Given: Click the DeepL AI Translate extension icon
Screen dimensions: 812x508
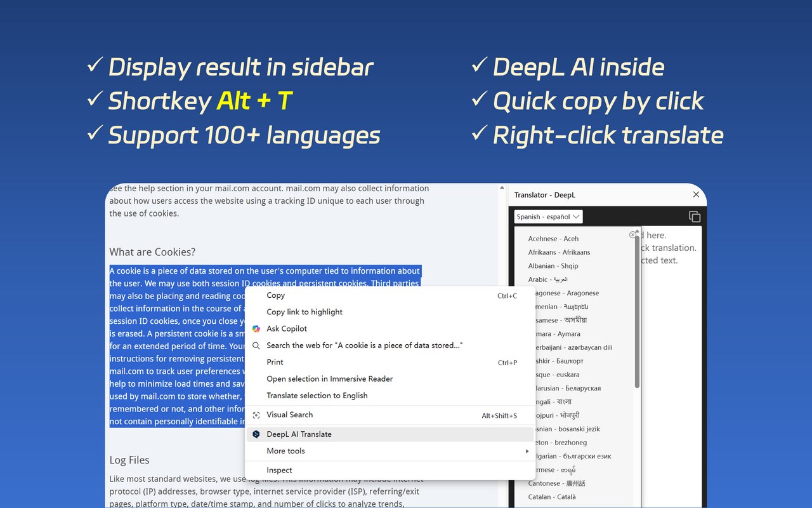Looking at the screenshot, I should pos(256,434).
